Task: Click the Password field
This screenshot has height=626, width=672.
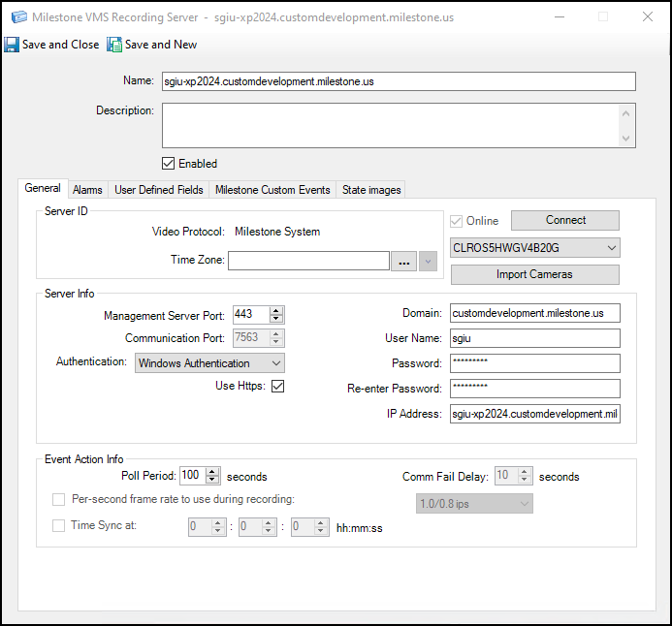Action: pos(535,363)
